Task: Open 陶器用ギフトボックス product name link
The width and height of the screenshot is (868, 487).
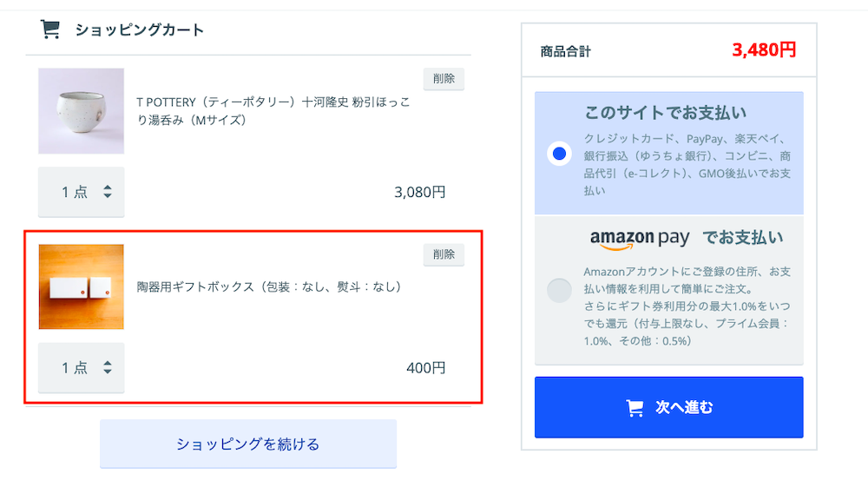Action: tap(269, 286)
